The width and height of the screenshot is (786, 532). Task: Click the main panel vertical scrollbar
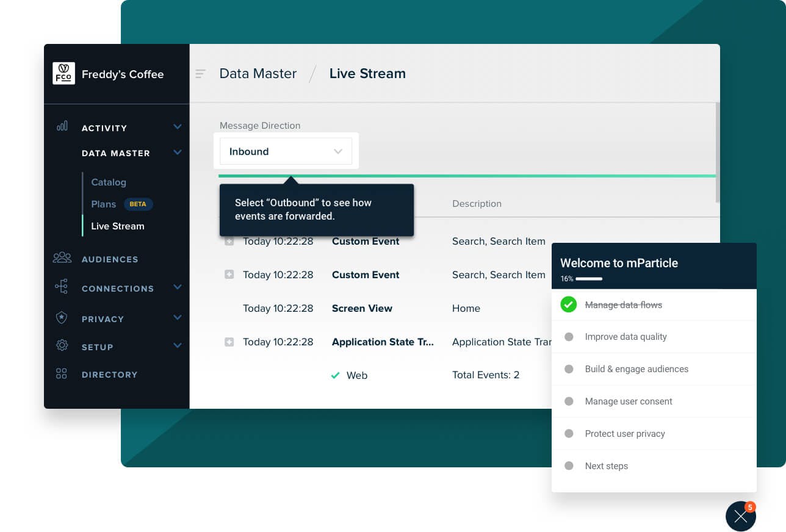[718, 153]
